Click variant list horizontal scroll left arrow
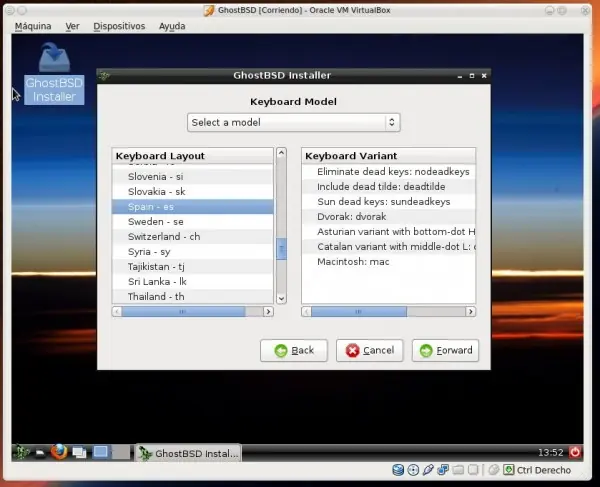The image size is (600, 487). (x=307, y=312)
